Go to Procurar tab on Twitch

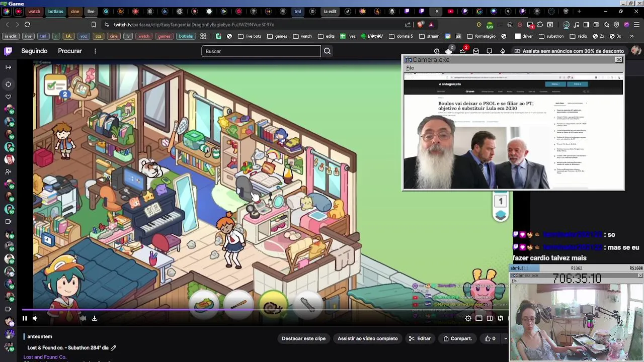tap(70, 51)
